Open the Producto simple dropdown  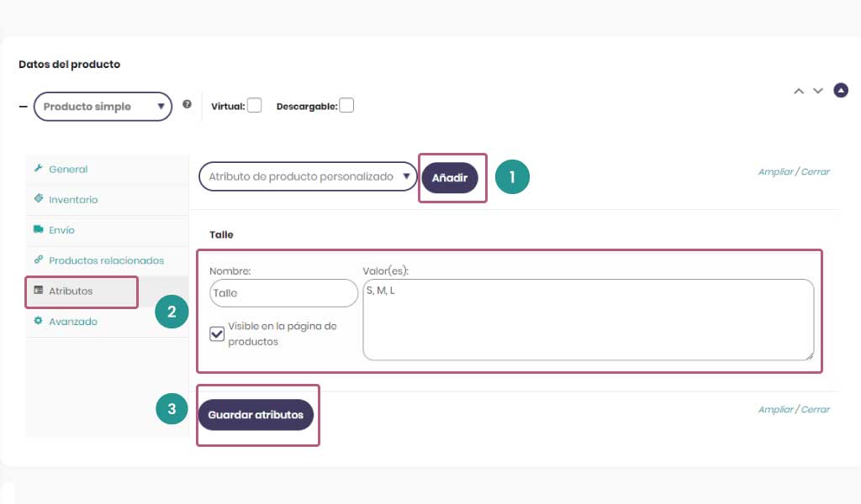point(103,107)
